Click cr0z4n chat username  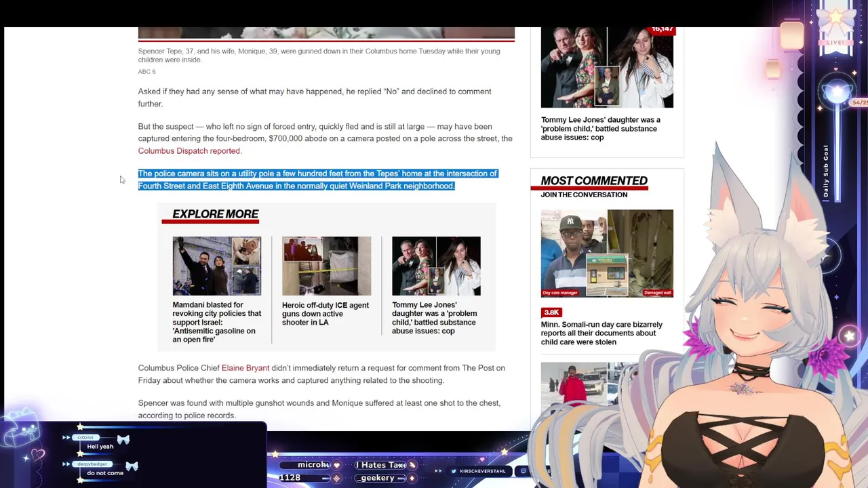point(85,438)
